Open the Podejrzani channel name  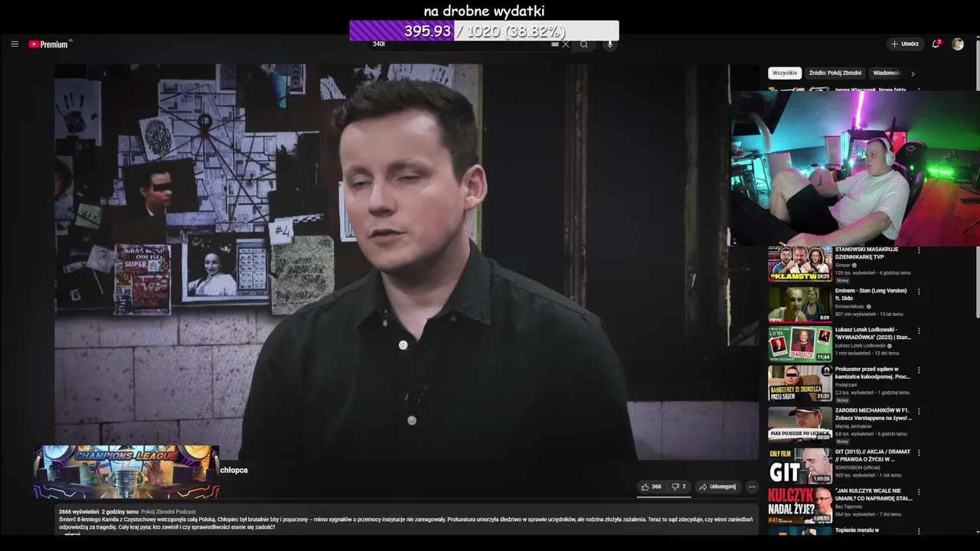point(848,384)
